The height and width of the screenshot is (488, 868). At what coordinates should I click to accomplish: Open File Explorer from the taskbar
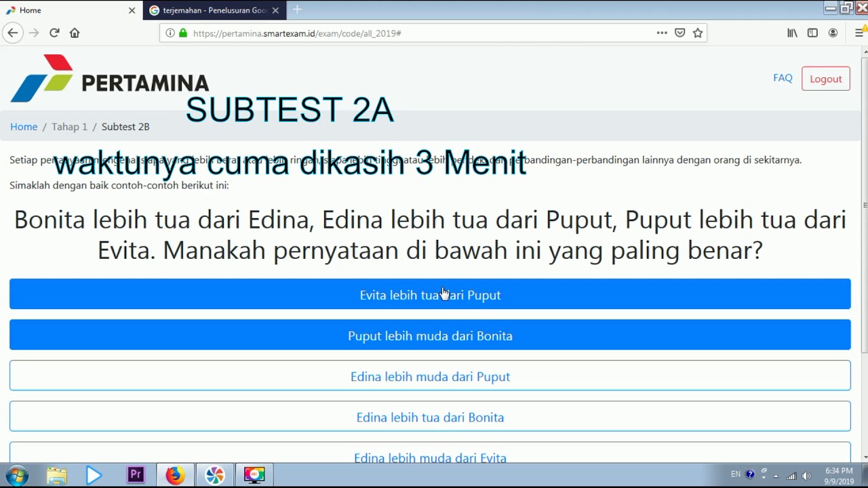[56, 475]
